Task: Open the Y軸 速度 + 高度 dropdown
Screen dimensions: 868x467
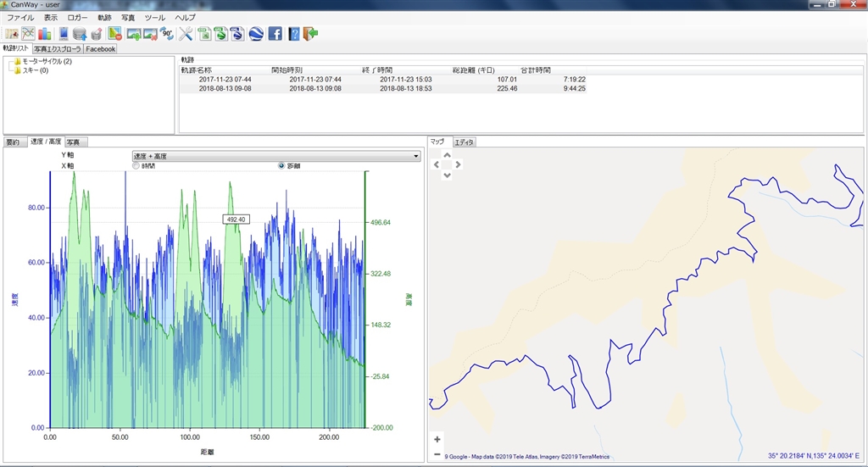Action: point(275,156)
